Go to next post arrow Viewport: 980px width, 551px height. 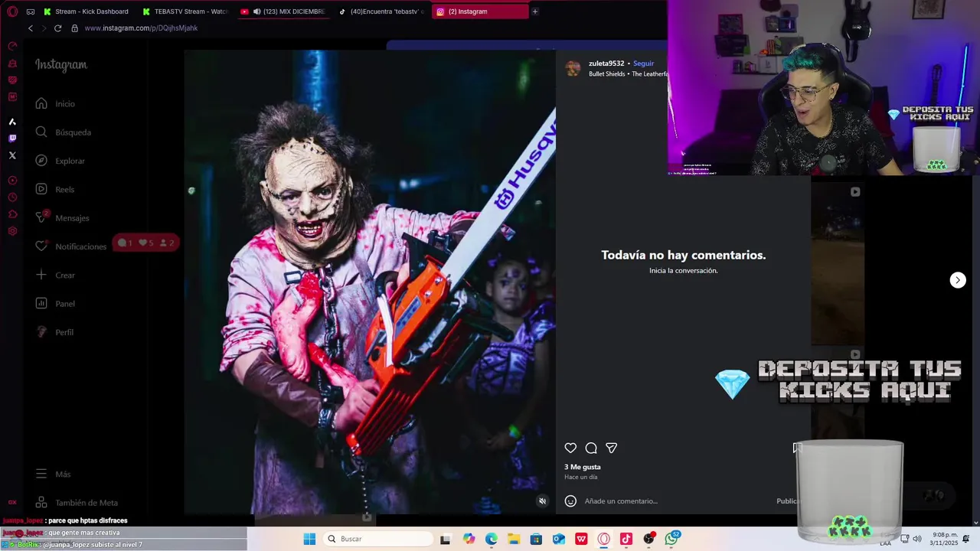click(x=958, y=280)
